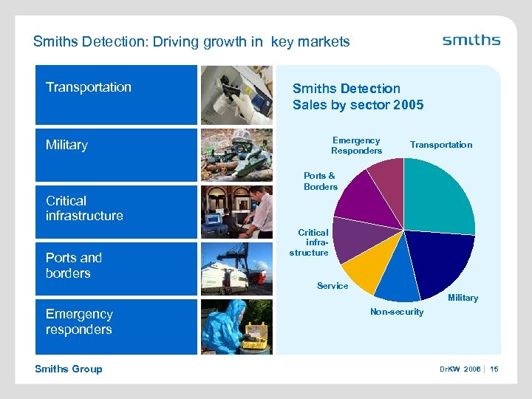Click the 'Smiths Group' footer text
This screenshot has width=532, height=399.
pyautogui.click(x=69, y=369)
